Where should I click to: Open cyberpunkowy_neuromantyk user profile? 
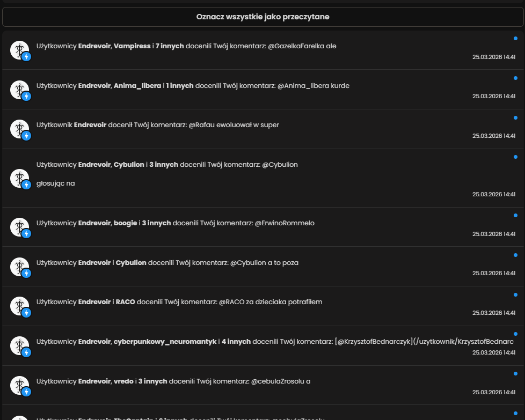165,342
